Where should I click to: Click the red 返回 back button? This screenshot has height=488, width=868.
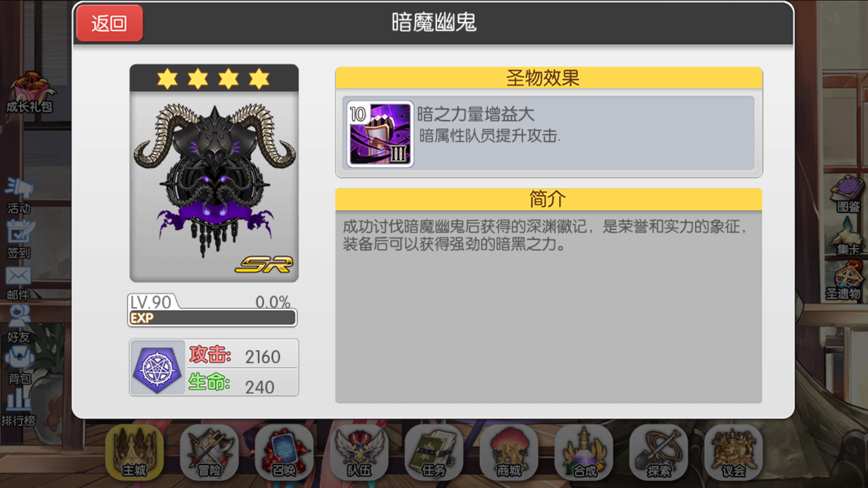click(109, 23)
